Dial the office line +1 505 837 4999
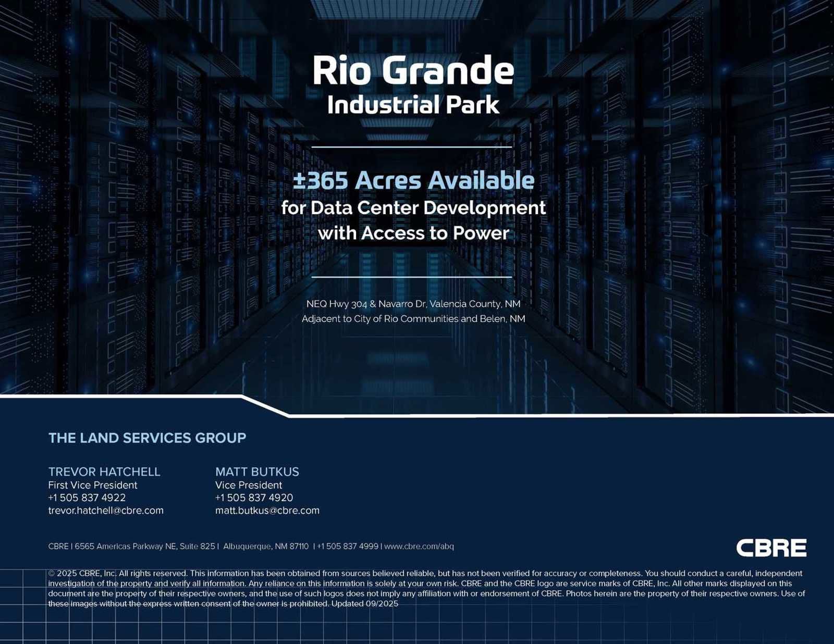Screen dimensions: 834x644 pos(347,547)
